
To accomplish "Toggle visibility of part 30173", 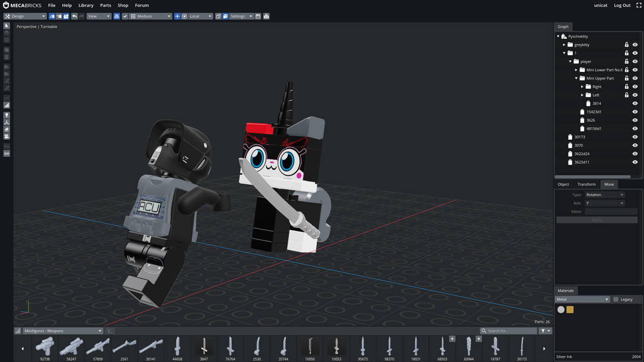I will pyautogui.click(x=635, y=137).
